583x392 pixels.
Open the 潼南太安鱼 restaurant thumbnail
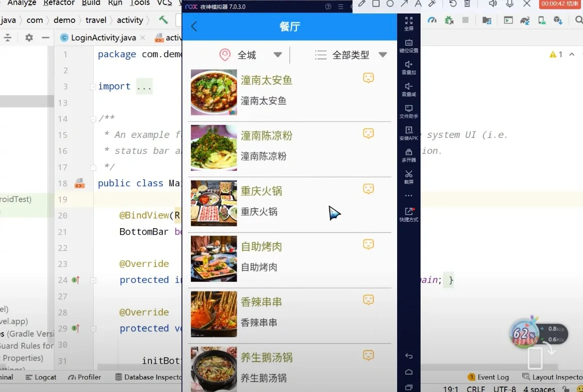[x=213, y=92]
